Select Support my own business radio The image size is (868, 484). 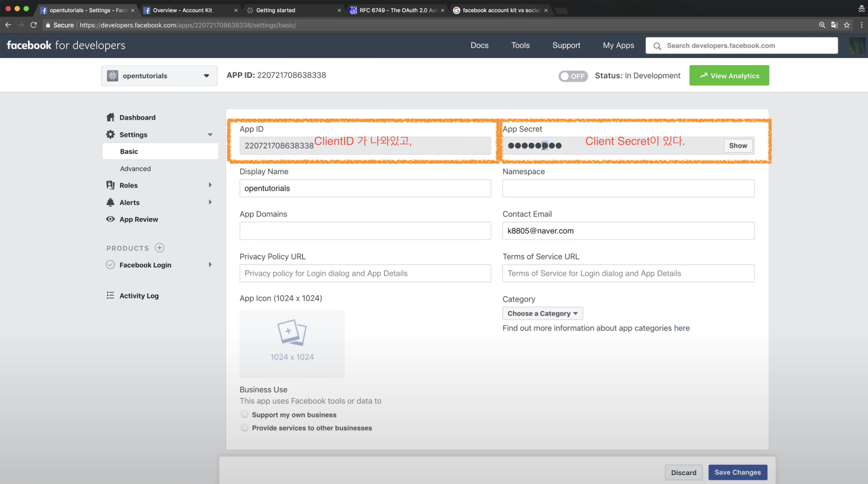(x=244, y=415)
